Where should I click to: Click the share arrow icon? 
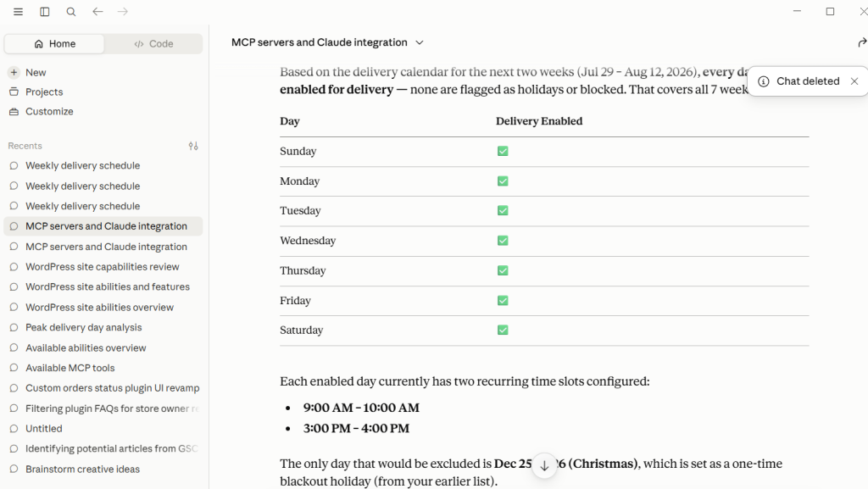point(862,42)
